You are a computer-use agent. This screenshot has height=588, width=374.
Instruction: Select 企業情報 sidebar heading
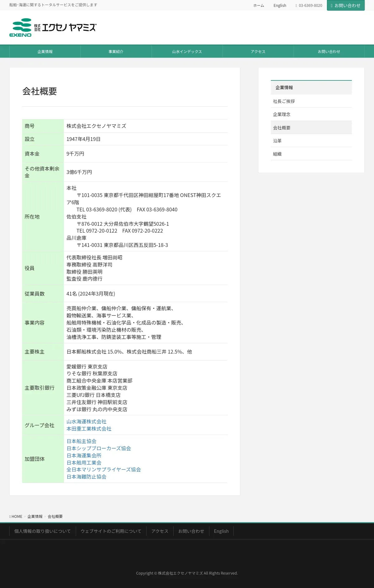(x=311, y=88)
